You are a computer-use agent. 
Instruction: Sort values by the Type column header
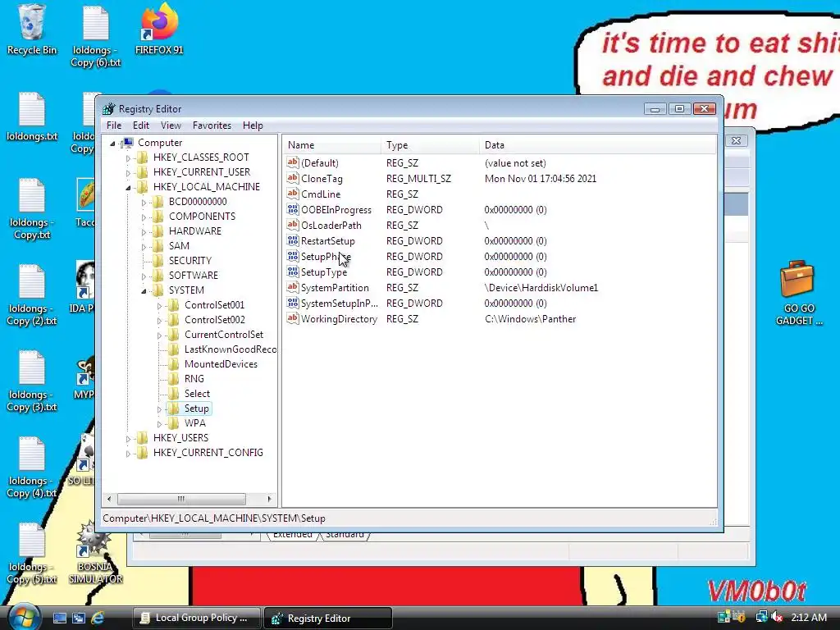point(430,144)
